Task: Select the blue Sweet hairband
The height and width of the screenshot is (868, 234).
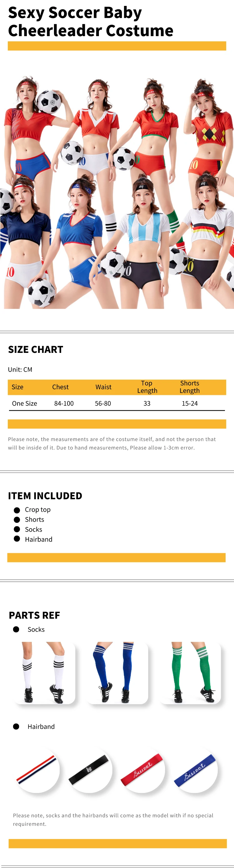Action: pos(195,770)
